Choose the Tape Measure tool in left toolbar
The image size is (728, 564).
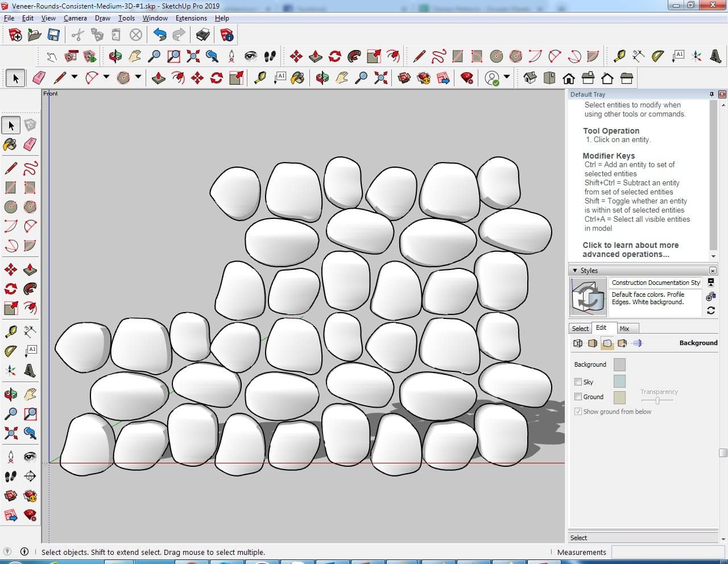point(10,331)
